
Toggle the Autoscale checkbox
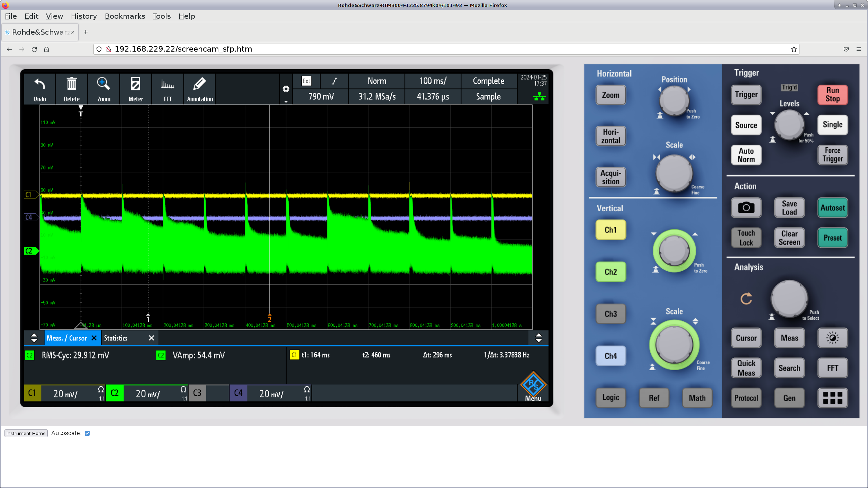click(x=87, y=433)
